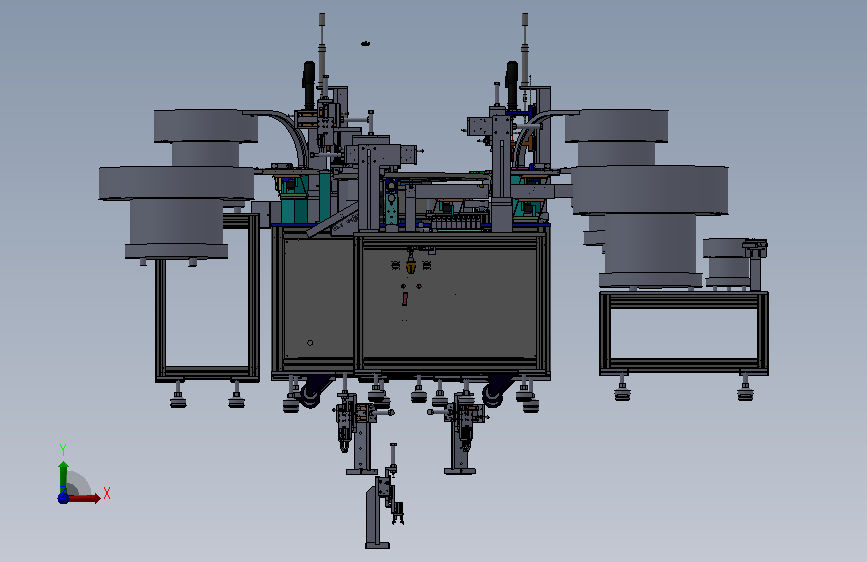The image size is (867, 562).
Task: Select the small bowl feeder at far right
Action: (727, 262)
